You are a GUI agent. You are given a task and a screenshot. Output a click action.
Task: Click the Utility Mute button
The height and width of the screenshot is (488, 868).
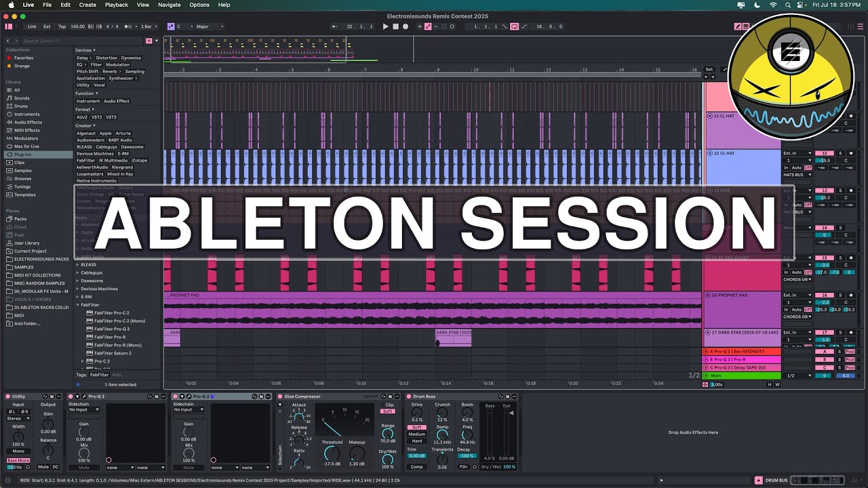43,467
